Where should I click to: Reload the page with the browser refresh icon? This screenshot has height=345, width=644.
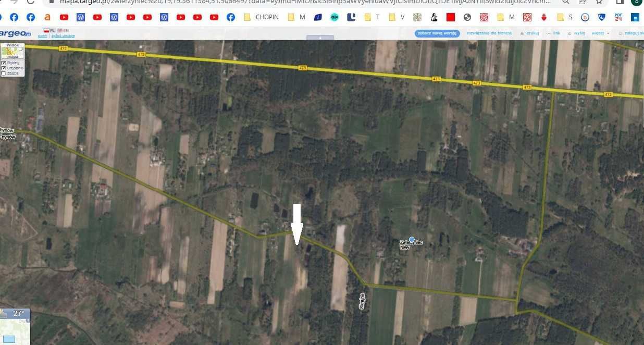pyautogui.click(x=31, y=2)
